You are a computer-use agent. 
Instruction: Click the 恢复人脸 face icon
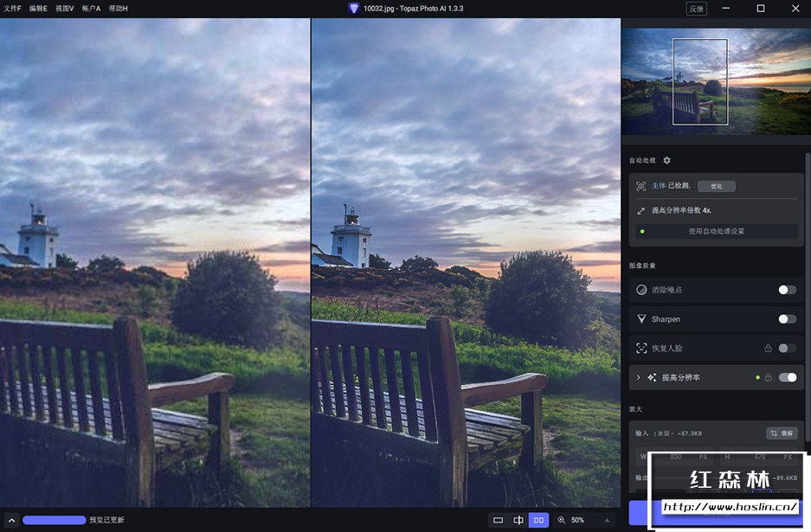[641, 348]
